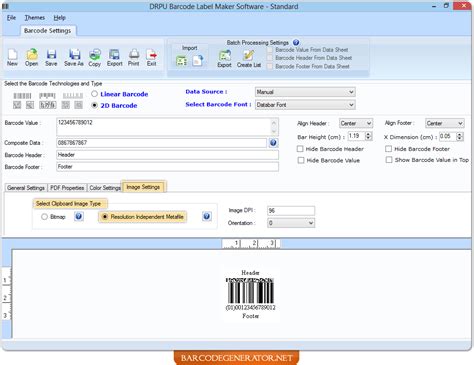Choose Bitmap clipboard image type
The image size is (474, 365).
pyautogui.click(x=44, y=217)
